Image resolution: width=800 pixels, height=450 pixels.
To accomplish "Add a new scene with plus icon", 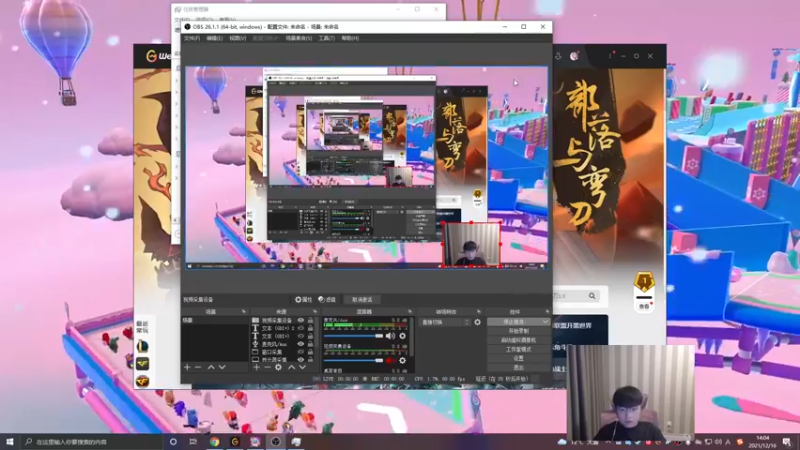I will coord(187,367).
